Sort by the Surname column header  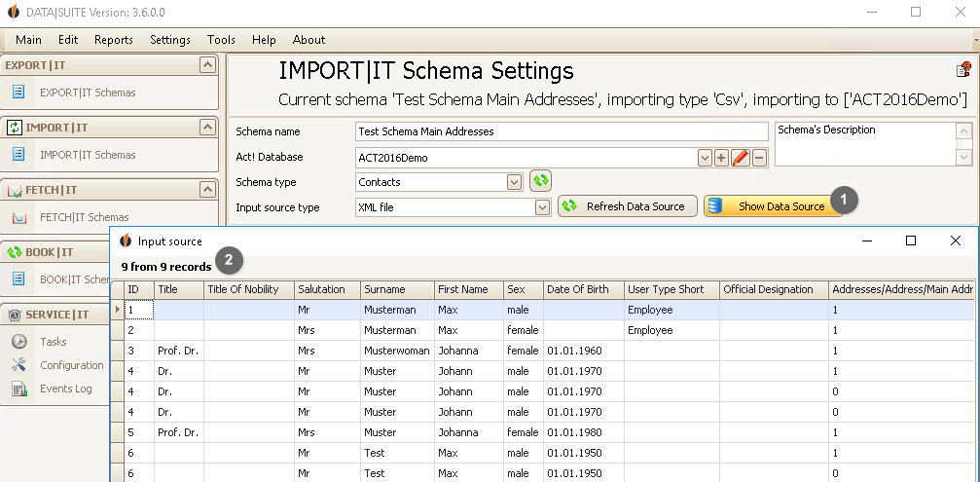pyautogui.click(x=397, y=289)
